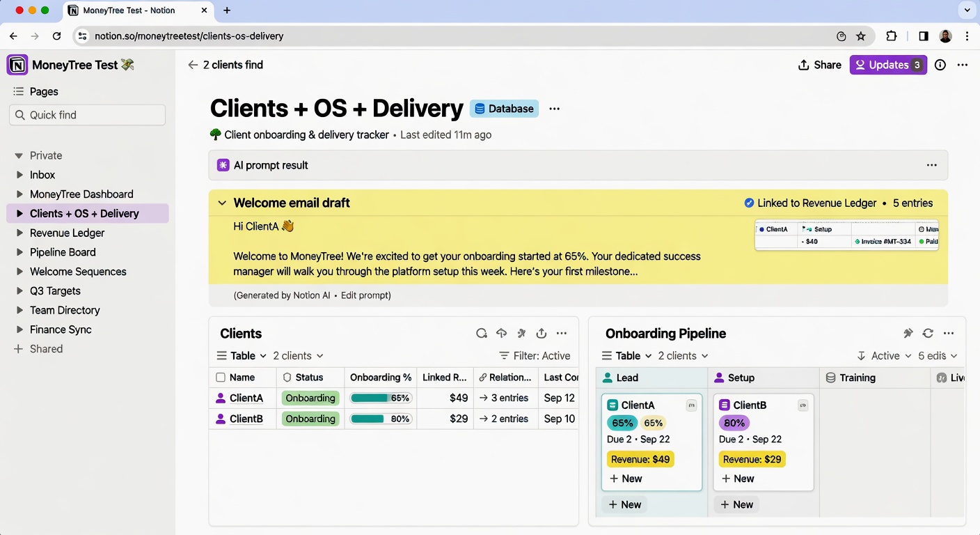Click the Notion logo beside MoneyTree Test
The image size is (980, 535).
tap(17, 65)
